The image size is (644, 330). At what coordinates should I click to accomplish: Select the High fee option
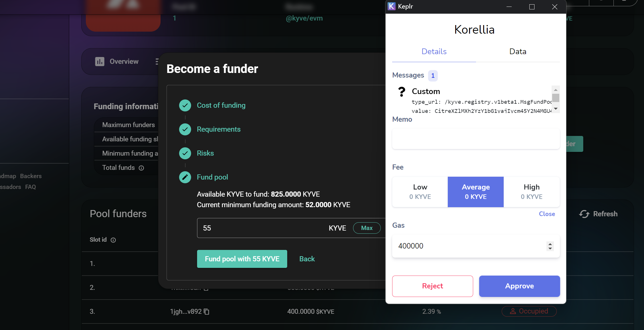pyautogui.click(x=532, y=192)
